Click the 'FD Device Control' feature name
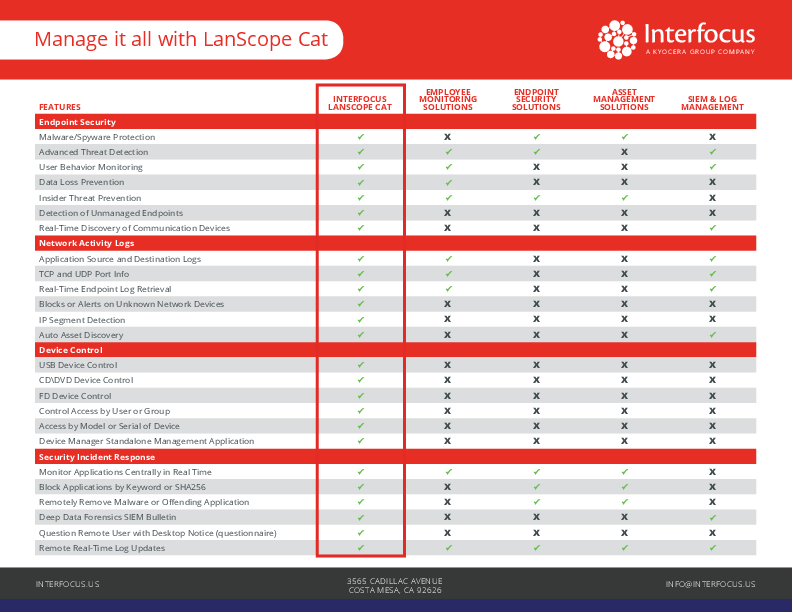This screenshot has height=612, width=792. (x=75, y=396)
